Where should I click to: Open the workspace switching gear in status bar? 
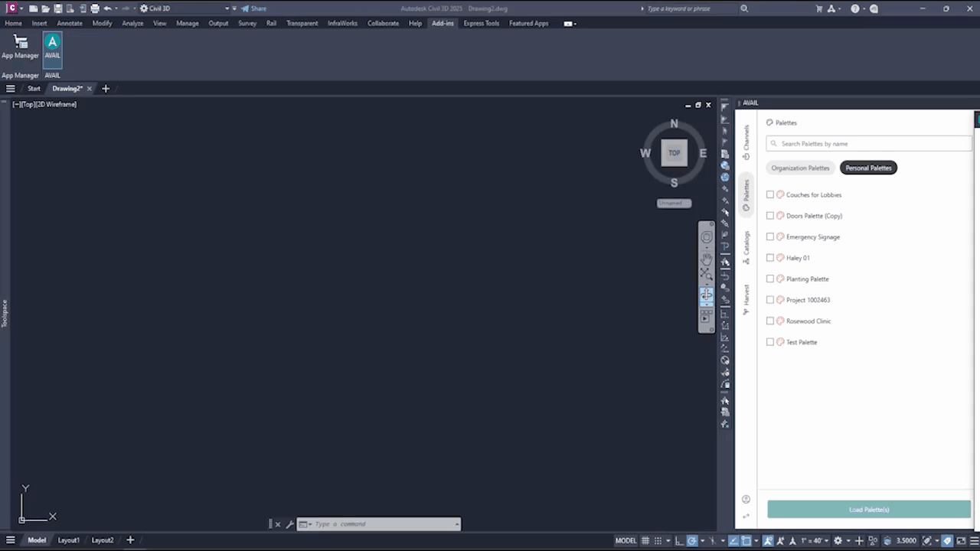pos(838,540)
